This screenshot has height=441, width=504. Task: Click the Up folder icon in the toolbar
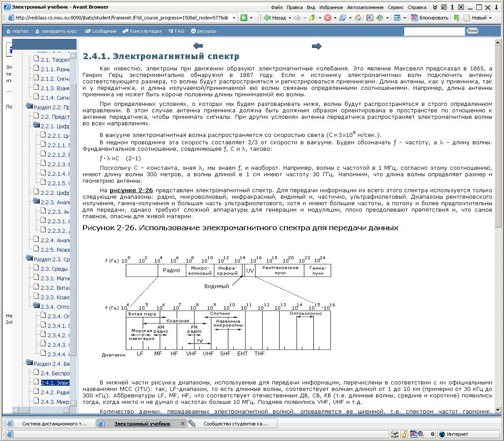coord(312,18)
